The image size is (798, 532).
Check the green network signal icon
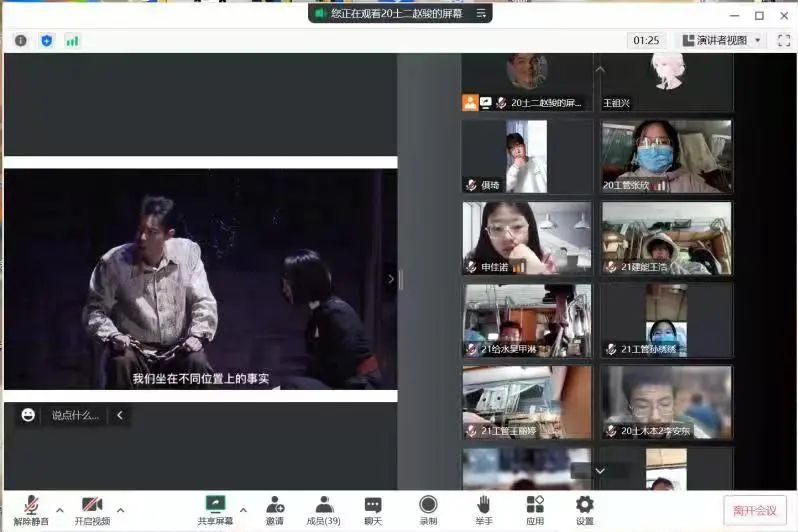click(x=72, y=41)
